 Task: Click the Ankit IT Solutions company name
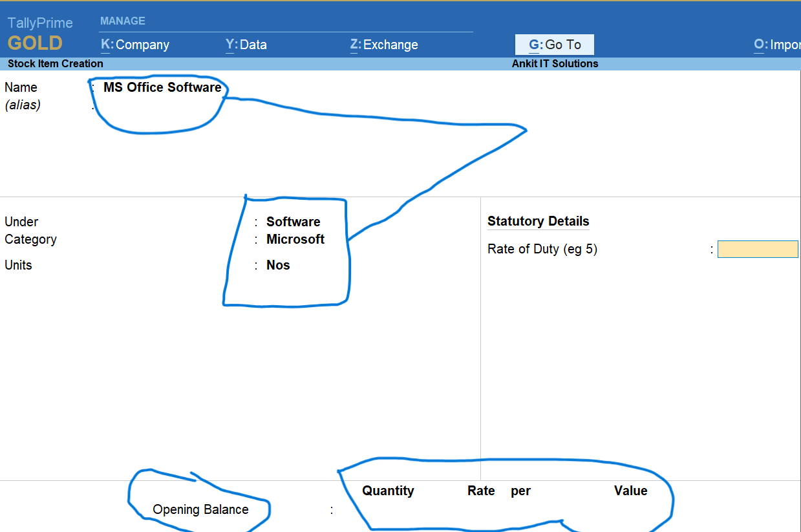[x=555, y=63]
